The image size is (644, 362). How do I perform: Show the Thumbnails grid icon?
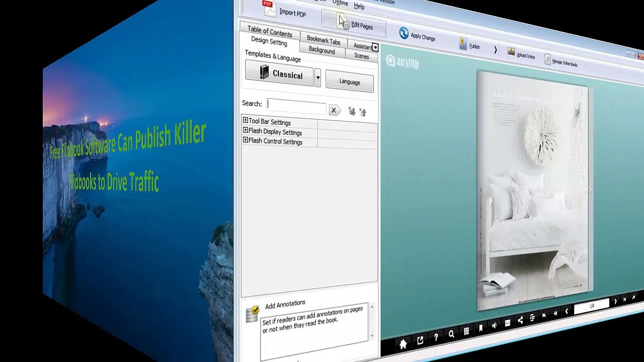point(466,331)
